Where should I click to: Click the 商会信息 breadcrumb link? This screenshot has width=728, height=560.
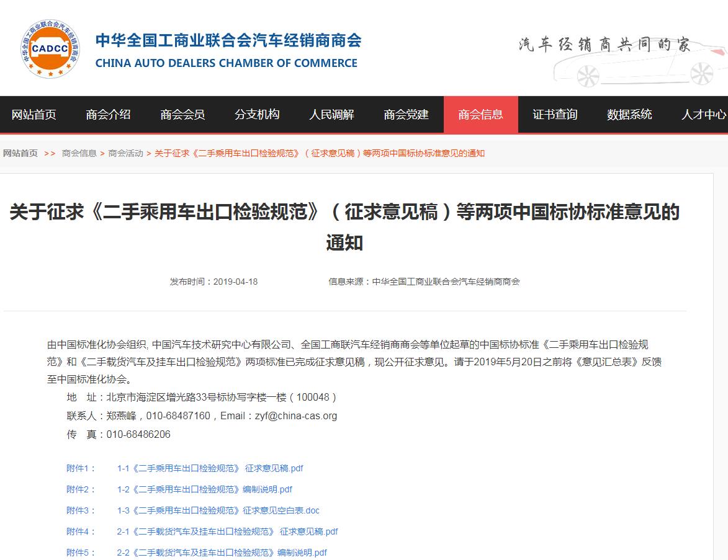pos(79,153)
